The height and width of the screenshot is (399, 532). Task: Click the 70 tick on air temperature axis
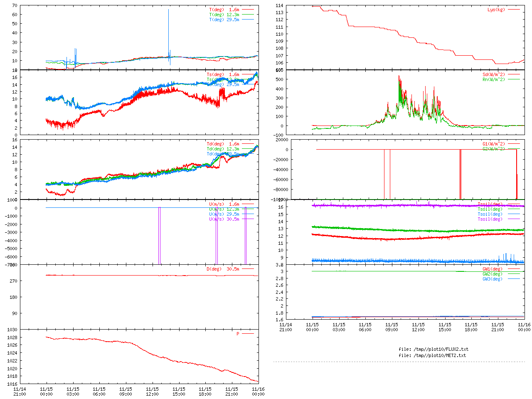click(x=15, y=6)
